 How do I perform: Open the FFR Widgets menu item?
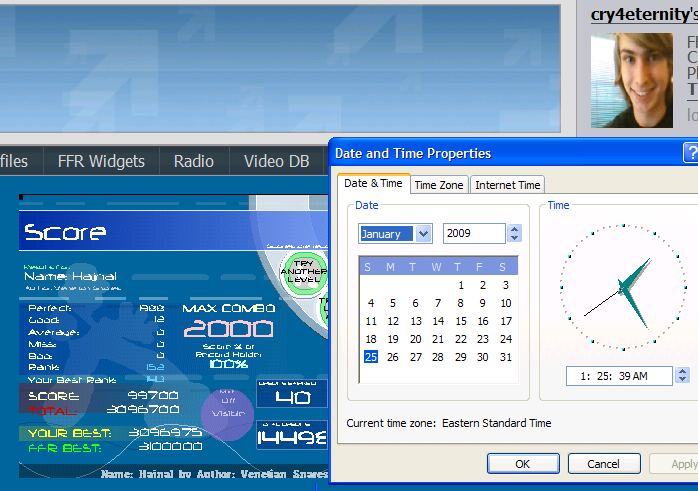pyautogui.click(x=101, y=161)
